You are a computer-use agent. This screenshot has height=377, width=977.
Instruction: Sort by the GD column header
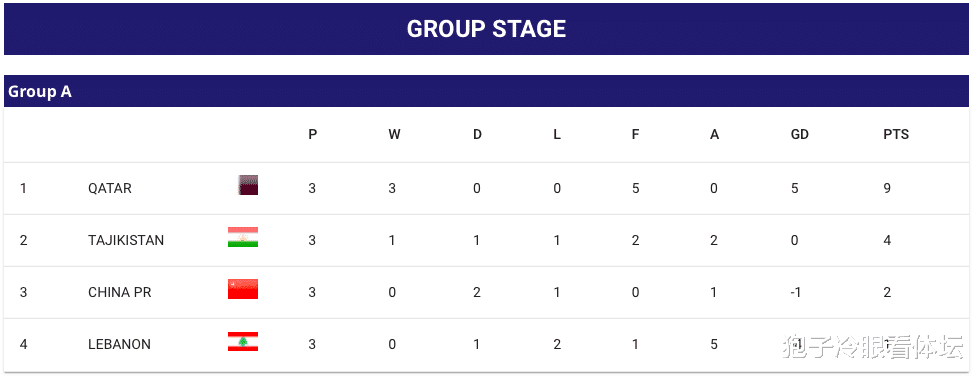799,134
